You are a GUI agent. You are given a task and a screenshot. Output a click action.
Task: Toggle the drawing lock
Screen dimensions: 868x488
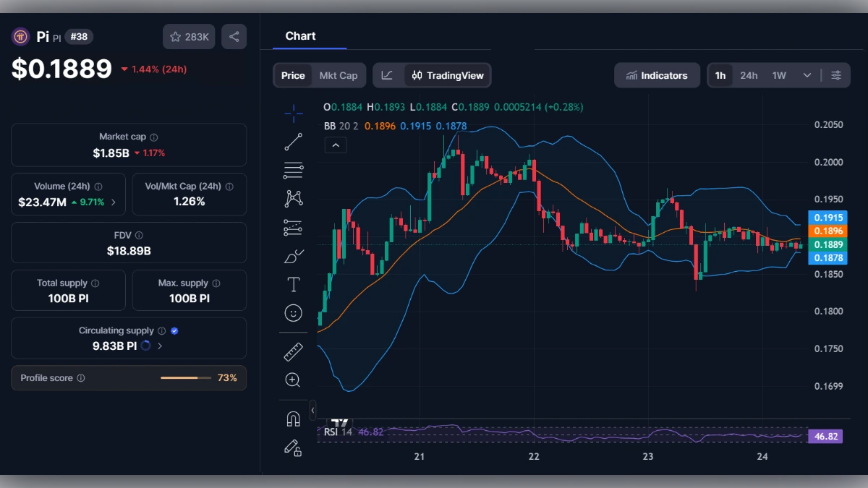pyautogui.click(x=293, y=448)
